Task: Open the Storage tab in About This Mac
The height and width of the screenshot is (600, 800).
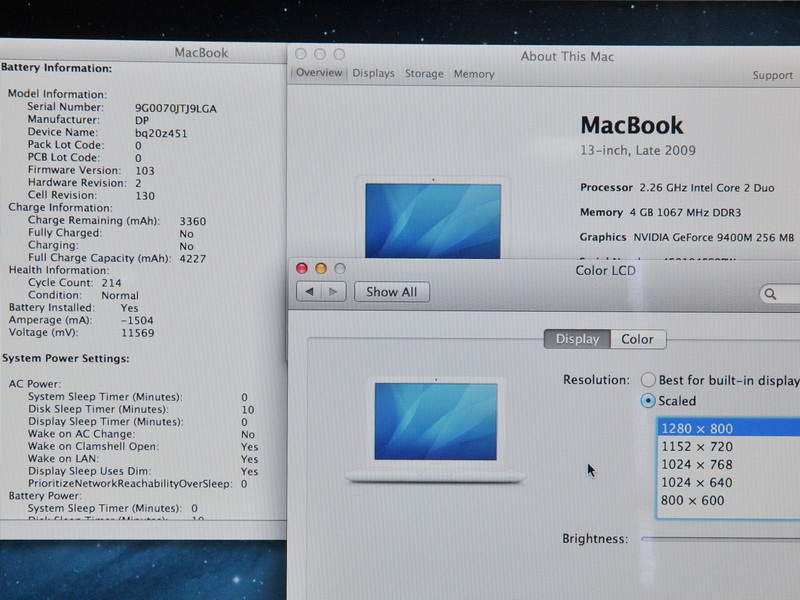Action: point(424,74)
